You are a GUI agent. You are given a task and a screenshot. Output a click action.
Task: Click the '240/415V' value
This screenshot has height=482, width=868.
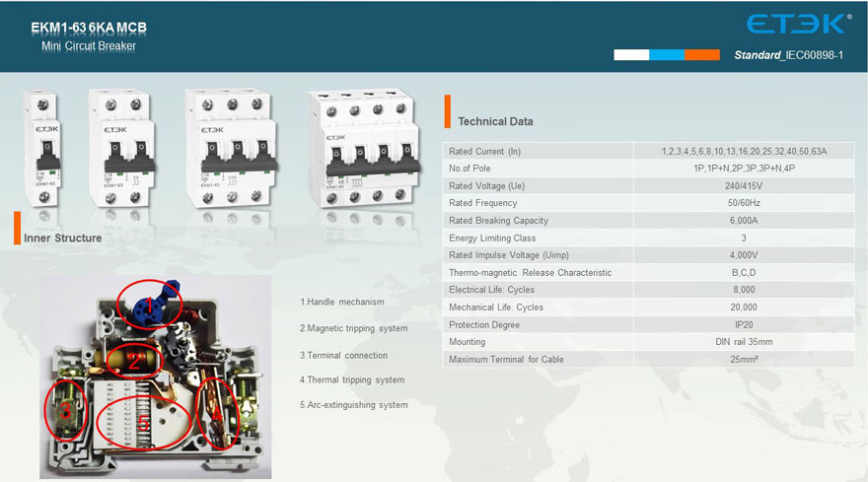pyautogui.click(x=744, y=186)
